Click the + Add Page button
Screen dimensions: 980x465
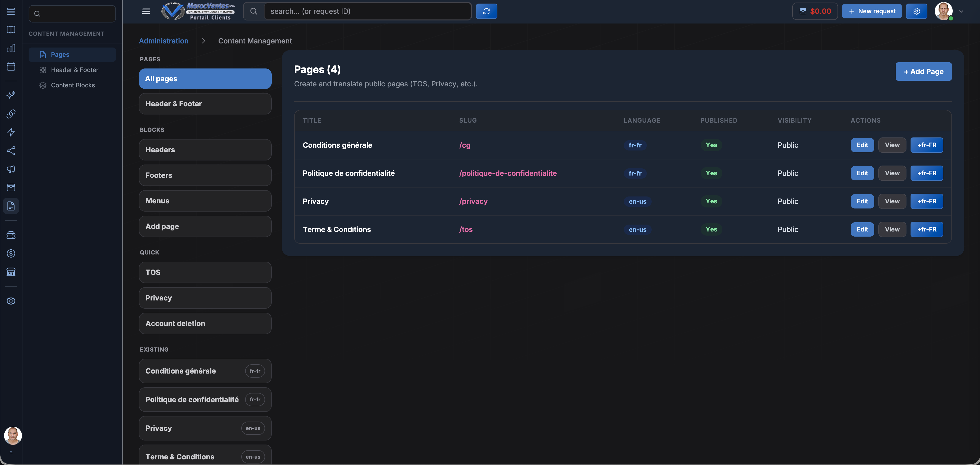coord(923,72)
